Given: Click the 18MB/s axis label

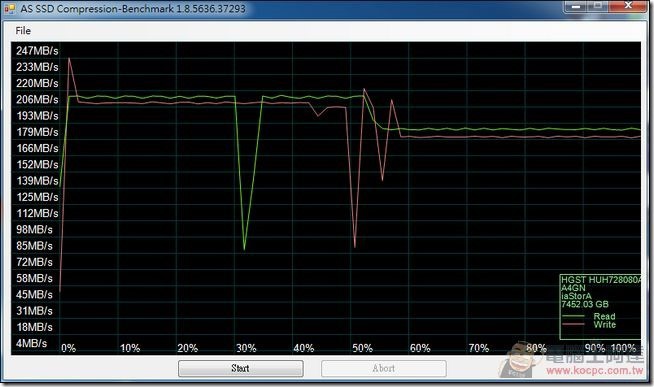Looking at the screenshot, I should click(x=34, y=327).
